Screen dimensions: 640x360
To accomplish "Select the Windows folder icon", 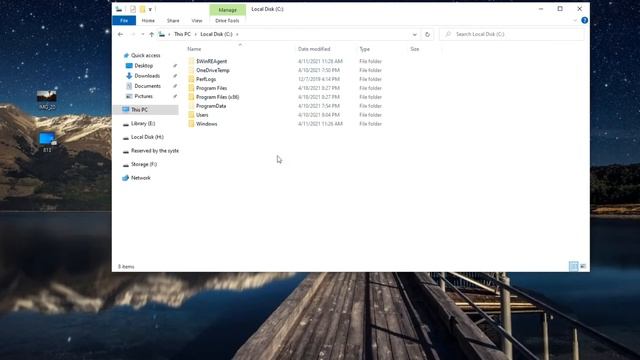I will [191, 124].
